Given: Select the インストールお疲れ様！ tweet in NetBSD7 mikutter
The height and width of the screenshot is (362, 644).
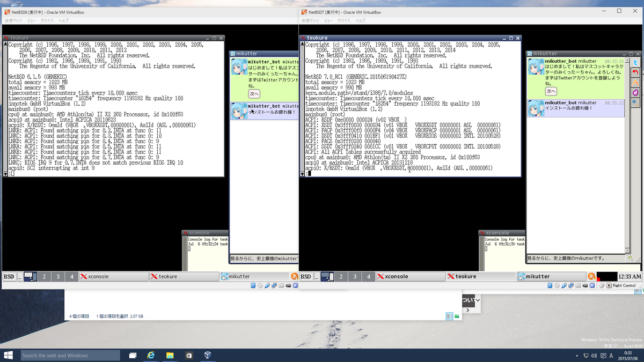Looking at the screenshot, I should coord(576,108).
